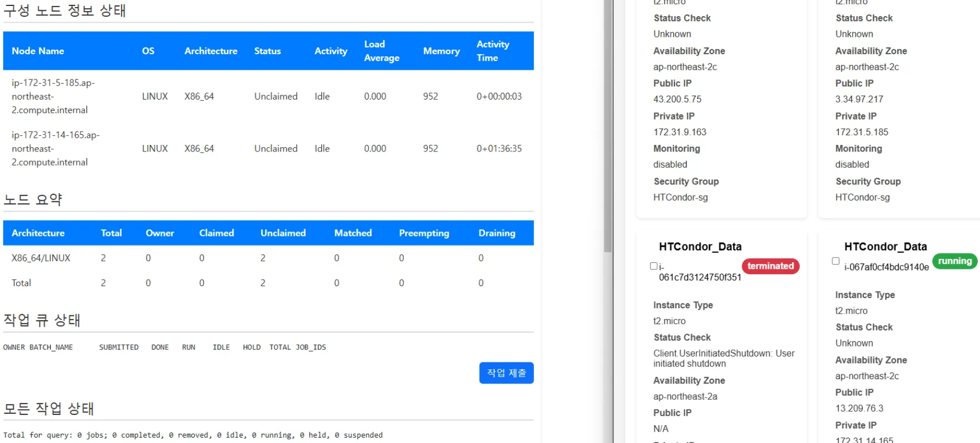Select node ip-172-31-5-185 name cell

pyautogui.click(x=53, y=96)
